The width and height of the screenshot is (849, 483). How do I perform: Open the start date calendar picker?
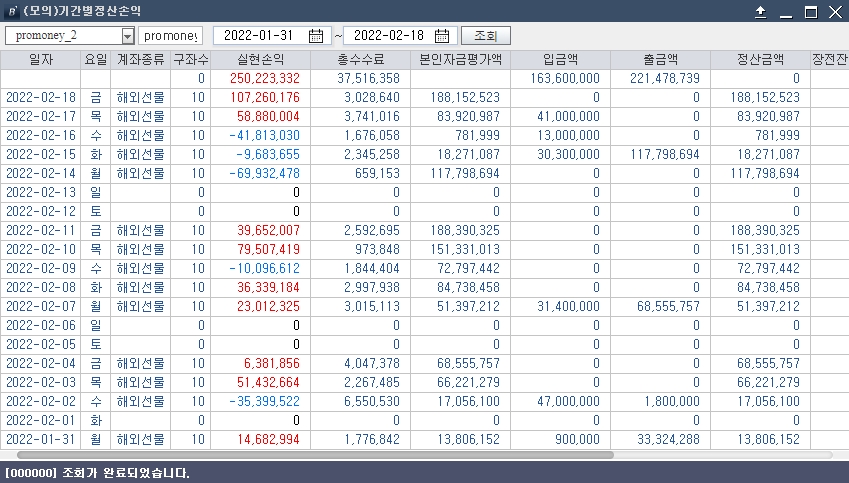316,36
